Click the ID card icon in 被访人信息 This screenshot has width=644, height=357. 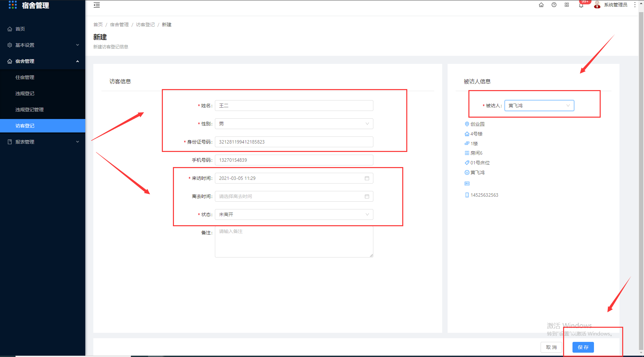click(467, 184)
